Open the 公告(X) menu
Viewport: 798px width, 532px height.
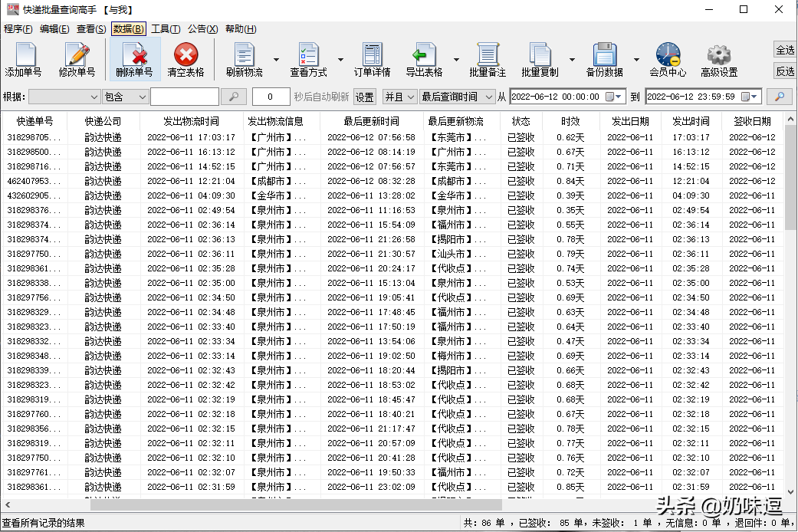[x=202, y=29]
